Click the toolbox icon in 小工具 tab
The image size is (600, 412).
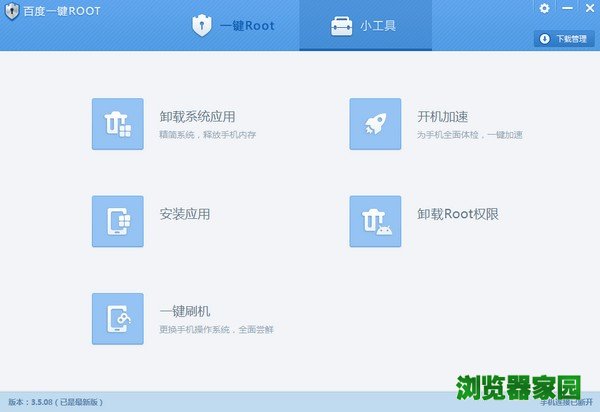coord(341,26)
